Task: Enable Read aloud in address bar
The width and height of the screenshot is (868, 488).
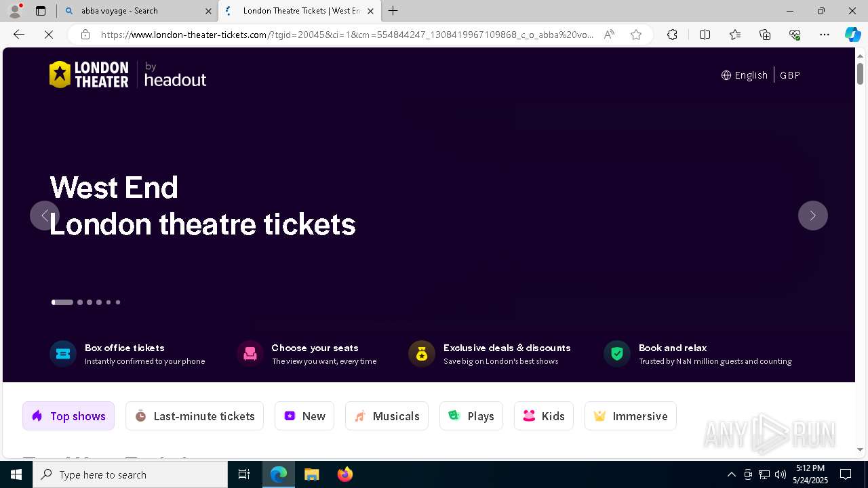Action: click(x=609, y=35)
